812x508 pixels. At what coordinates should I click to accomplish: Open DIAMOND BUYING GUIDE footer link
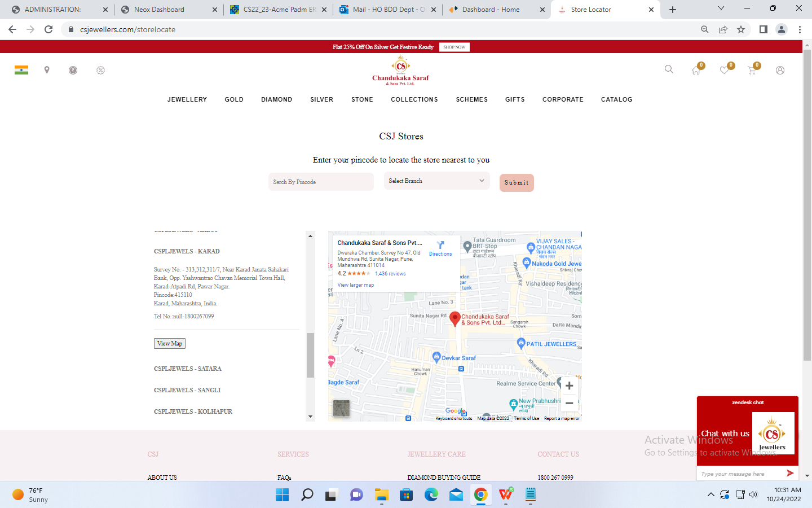point(444,478)
